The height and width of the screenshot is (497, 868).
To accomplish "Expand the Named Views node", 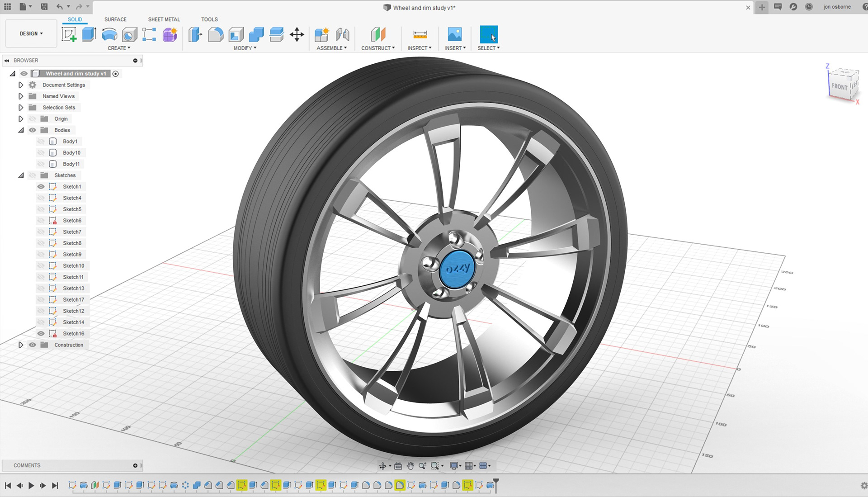I will click(x=21, y=96).
